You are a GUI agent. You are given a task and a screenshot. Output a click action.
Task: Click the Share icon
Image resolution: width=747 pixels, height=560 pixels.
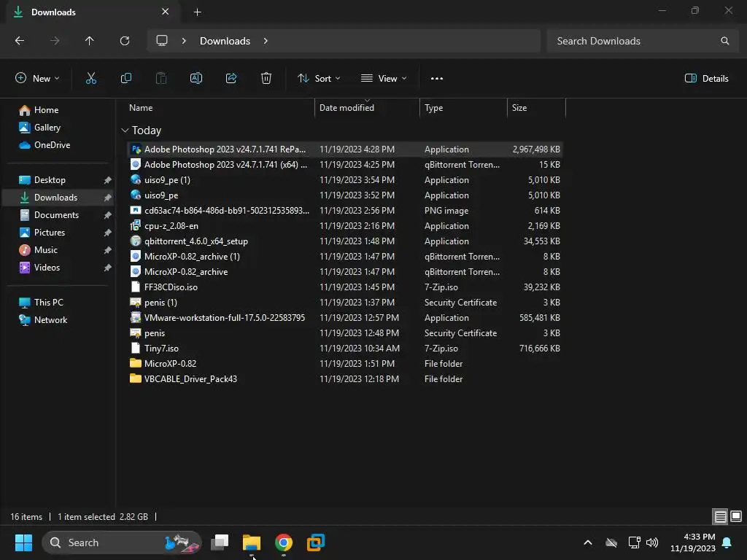pyautogui.click(x=231, y=79)
